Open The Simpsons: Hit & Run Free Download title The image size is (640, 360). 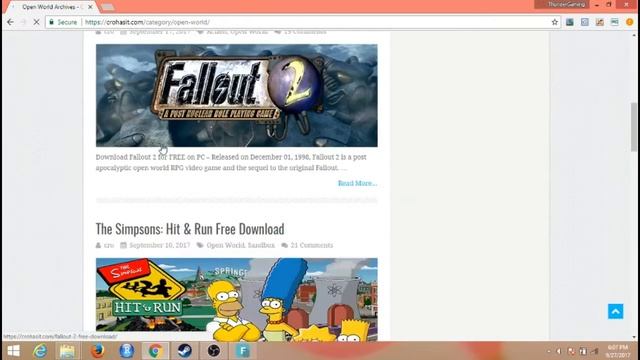coord(190,229)
